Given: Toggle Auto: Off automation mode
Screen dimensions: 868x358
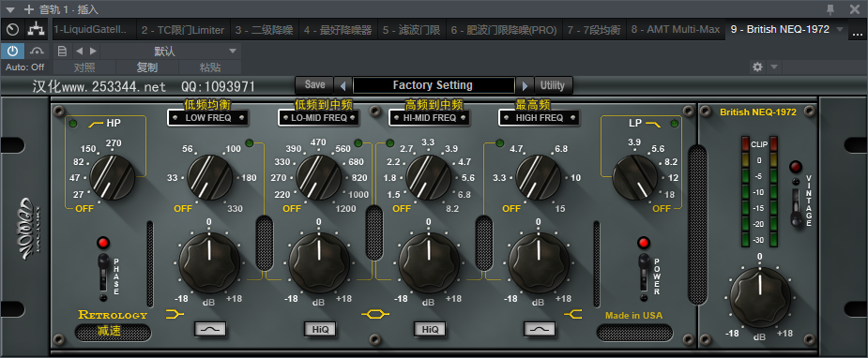Looking at the screenshot, I should 25,67.
